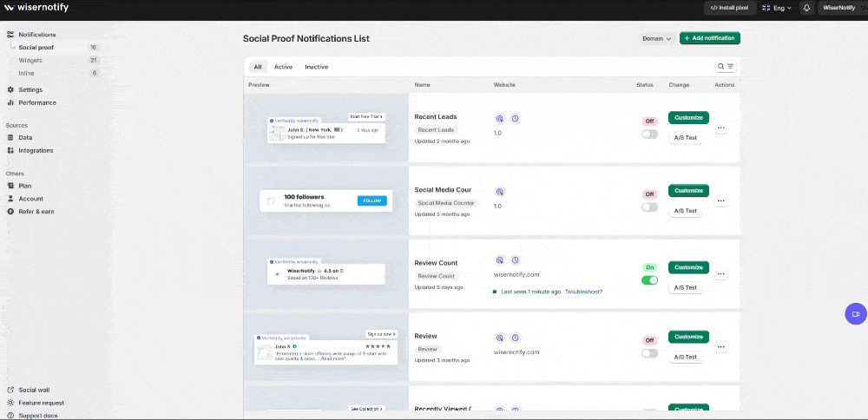Click the click-tracking icon in Recent Leads row
Screen dimensions: 868x420
click(500, 118)
